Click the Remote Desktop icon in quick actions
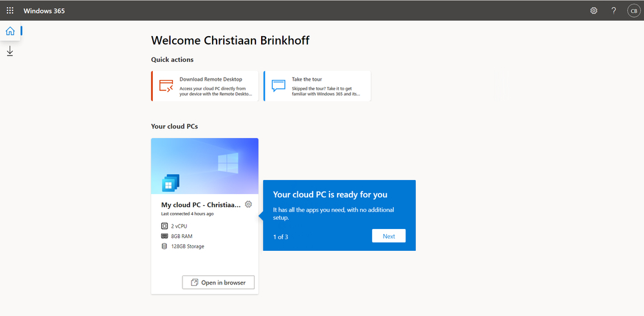644x316 pixels. pos(166,86)
